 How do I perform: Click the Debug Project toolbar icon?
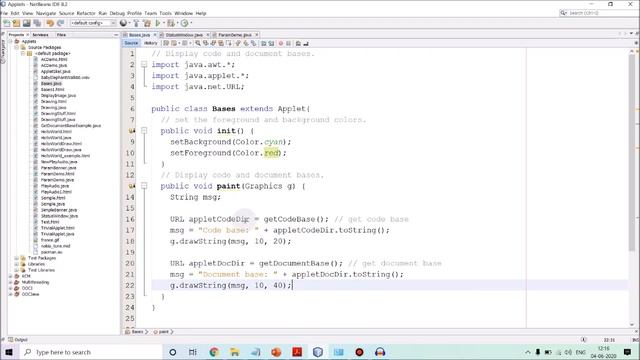point(171,23)
